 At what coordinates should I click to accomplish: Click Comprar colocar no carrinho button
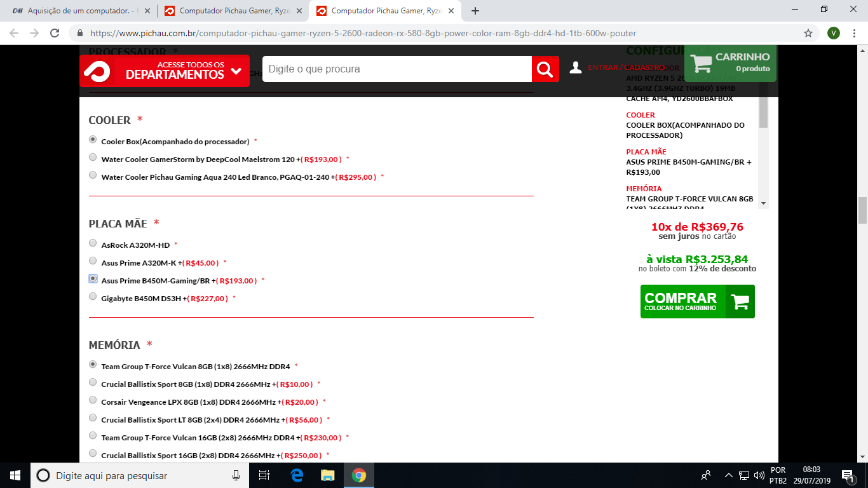coord(698,301)
